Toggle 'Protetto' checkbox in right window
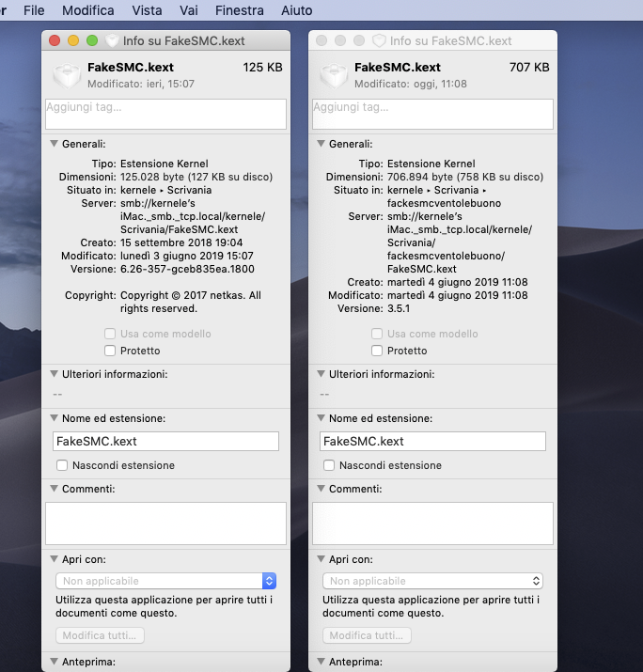This screenshot has height=672, width=643. tap(377, 351)
